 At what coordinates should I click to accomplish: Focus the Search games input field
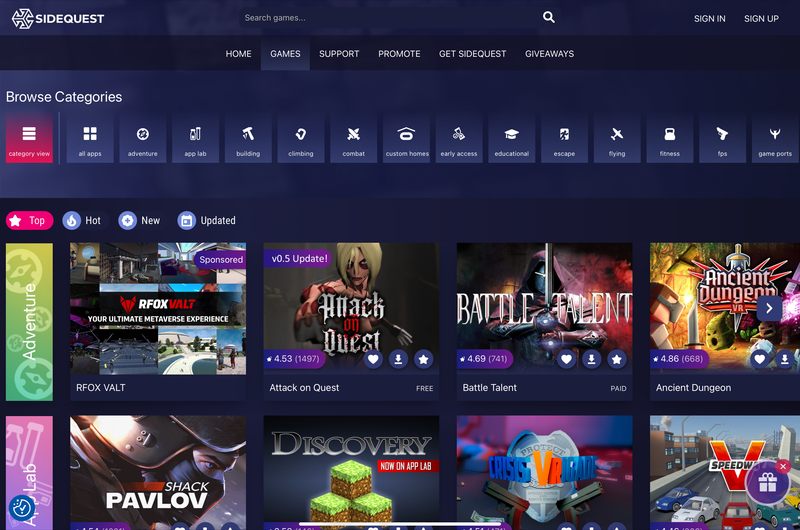(x=390, y=18)
